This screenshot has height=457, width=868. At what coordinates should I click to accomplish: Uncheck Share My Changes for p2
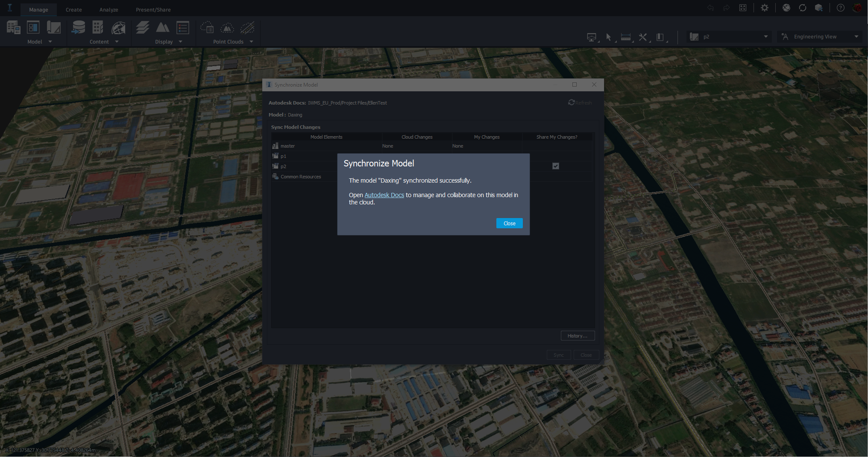point(556,166)
